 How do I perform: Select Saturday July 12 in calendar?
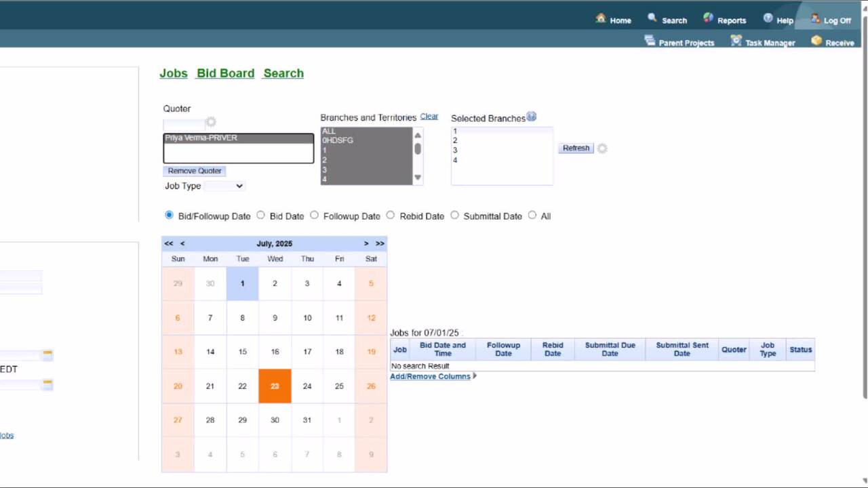[371, 318]
